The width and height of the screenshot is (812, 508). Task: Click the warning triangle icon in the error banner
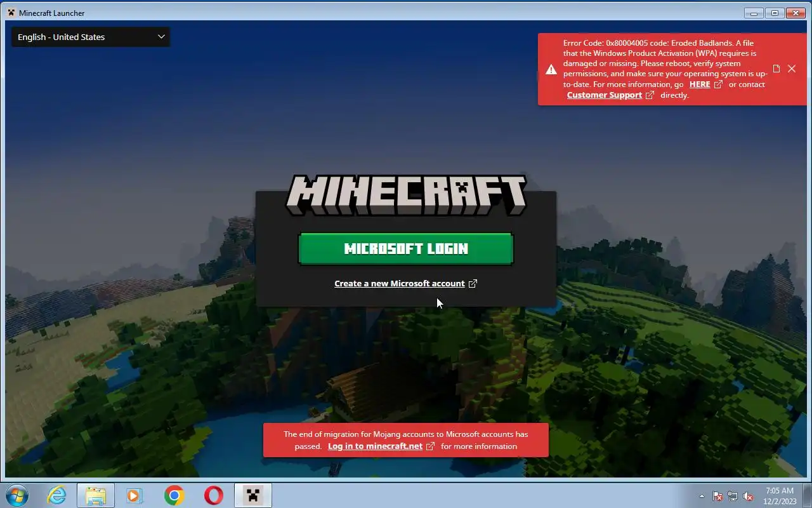551,69
